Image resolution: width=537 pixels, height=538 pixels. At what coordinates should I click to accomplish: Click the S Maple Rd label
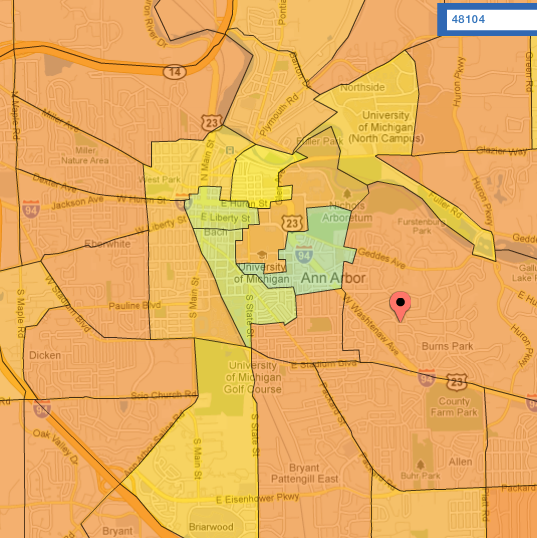tap(21, 314)
